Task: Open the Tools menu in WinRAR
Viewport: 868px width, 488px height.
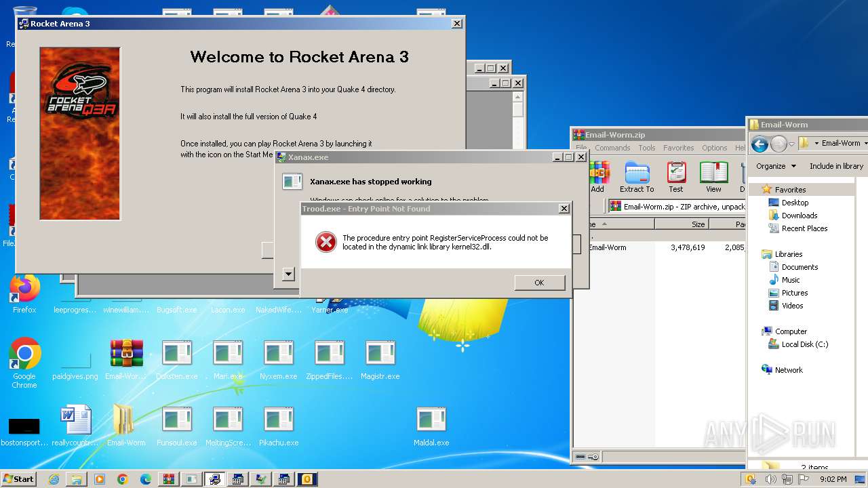Action: click(x=647, y=148)
